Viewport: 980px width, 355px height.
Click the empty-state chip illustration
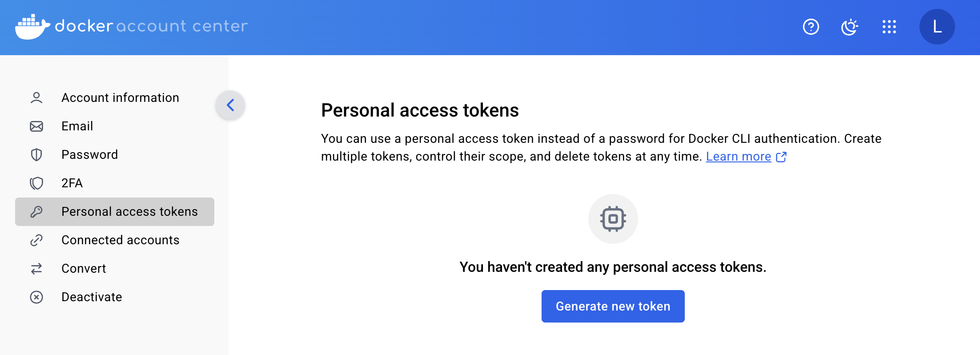click(613, 219)
